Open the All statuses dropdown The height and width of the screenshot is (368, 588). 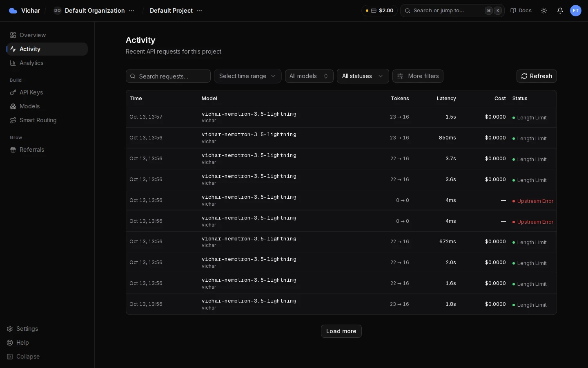point(363,76)
